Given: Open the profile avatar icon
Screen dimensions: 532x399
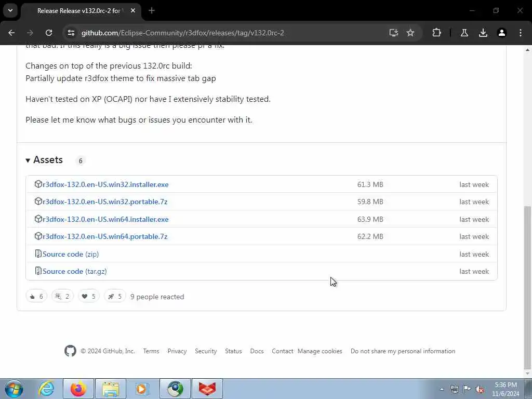Looking at the screenshot, I should 502,33.
